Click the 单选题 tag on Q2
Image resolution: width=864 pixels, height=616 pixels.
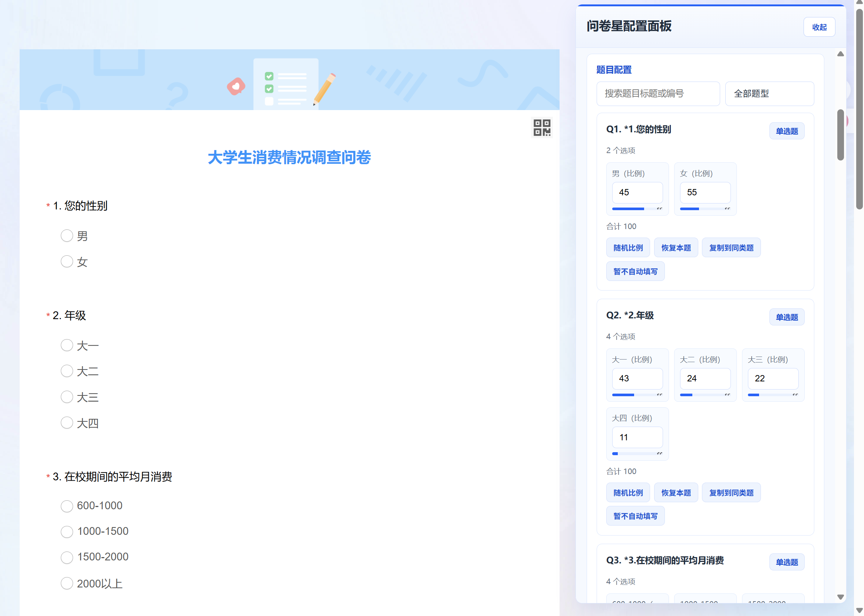coord(786,317)
